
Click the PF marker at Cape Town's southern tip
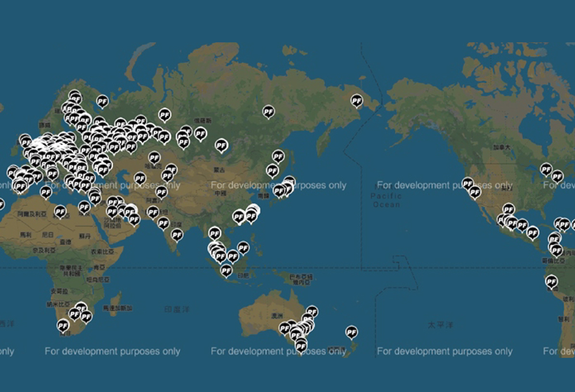pos(63,326)
